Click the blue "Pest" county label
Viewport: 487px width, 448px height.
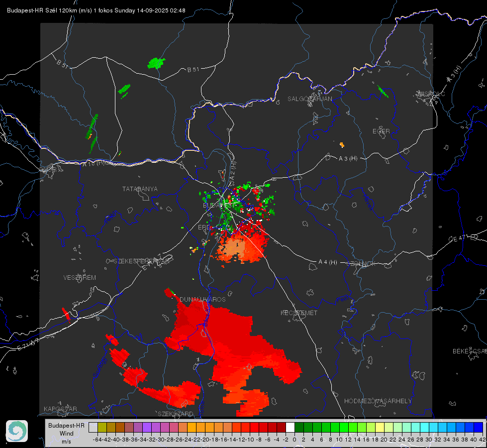342,299
